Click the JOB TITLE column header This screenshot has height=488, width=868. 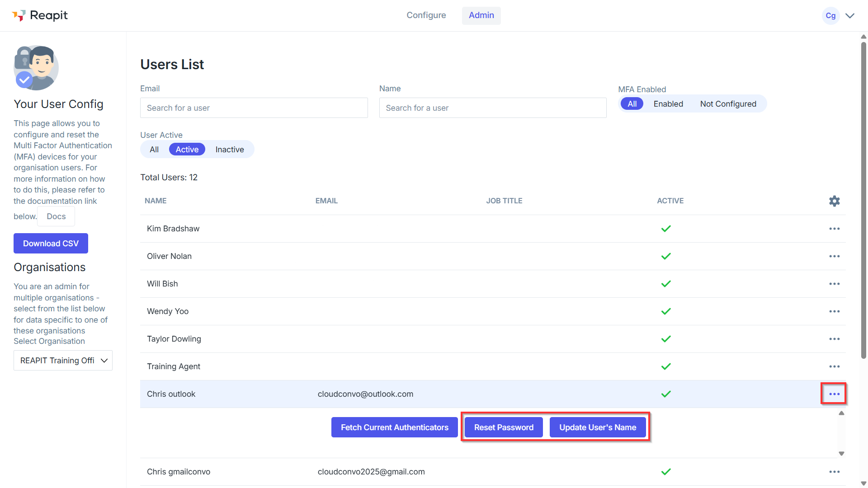pos(504,201)
